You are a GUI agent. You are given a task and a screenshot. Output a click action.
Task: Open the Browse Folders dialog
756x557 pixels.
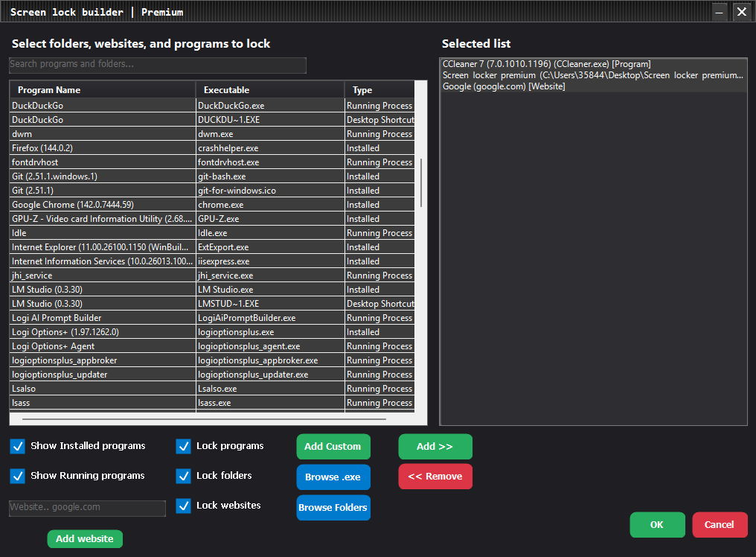pyautogui.click(x=333, y=507)
